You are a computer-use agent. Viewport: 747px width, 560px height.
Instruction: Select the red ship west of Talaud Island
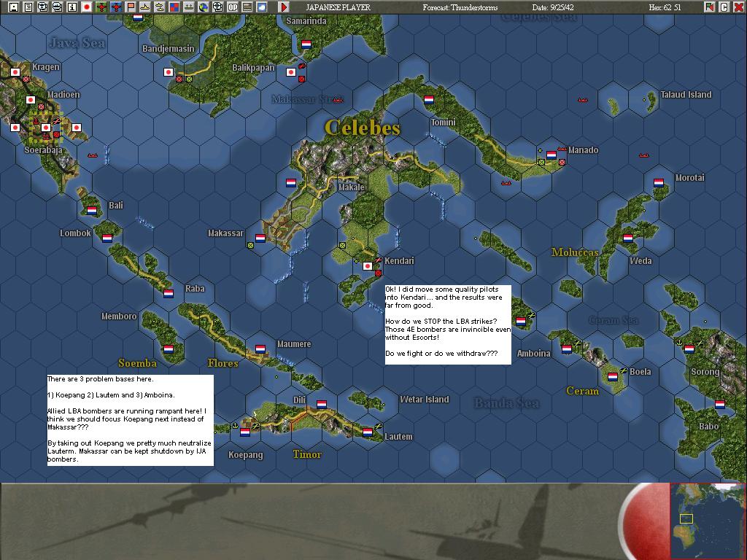coord(583,100)
